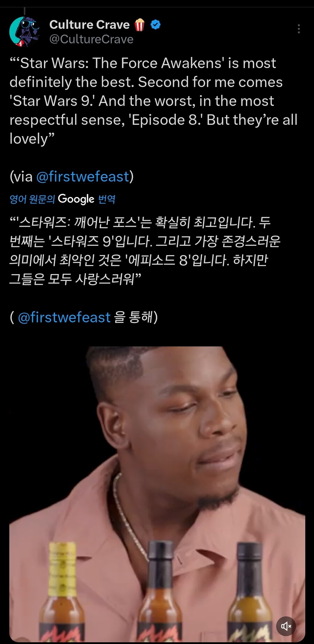Tap the 번역 translation text
Viewport: 314px width, 644px height.
[x=107, y=199]
